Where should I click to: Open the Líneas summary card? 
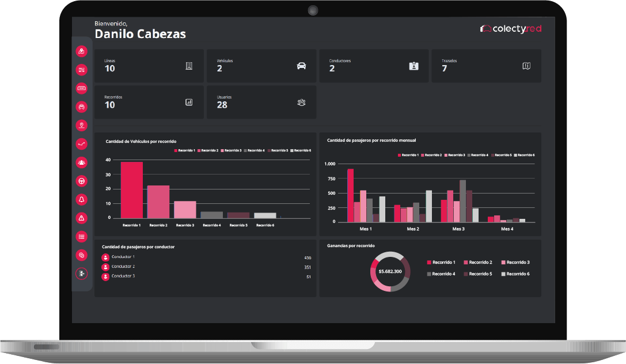[149, 66]
